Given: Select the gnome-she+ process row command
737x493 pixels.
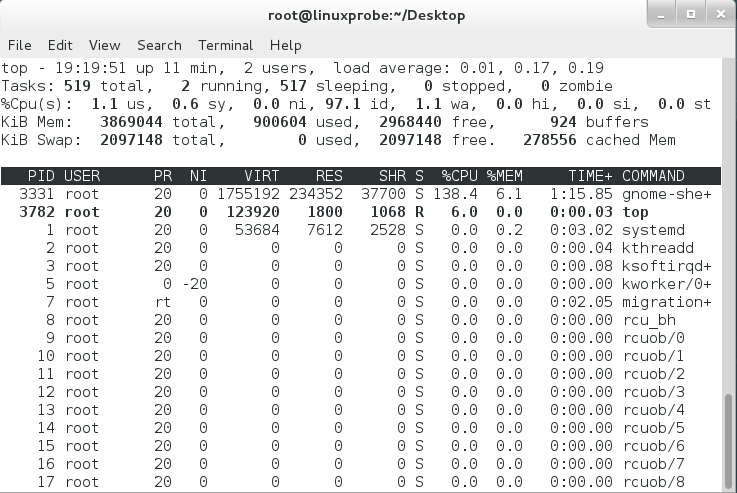Looking at the screenshot, I should tap(666, 194).
